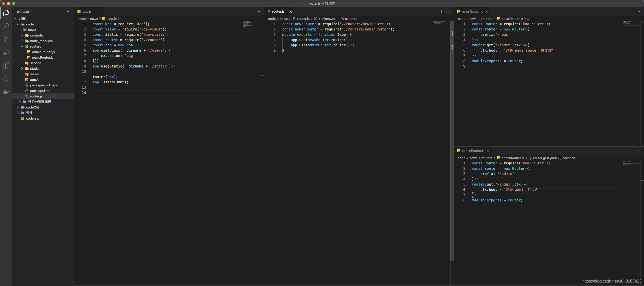Place cursor on line 9 of newsRouter.js
The image size is (644, 286).
tap(546, 66)
